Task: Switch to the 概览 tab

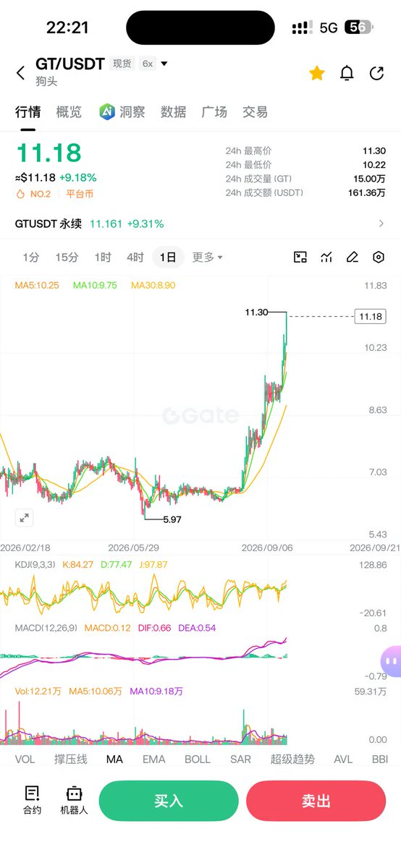Action: click(x=69, y=112)
